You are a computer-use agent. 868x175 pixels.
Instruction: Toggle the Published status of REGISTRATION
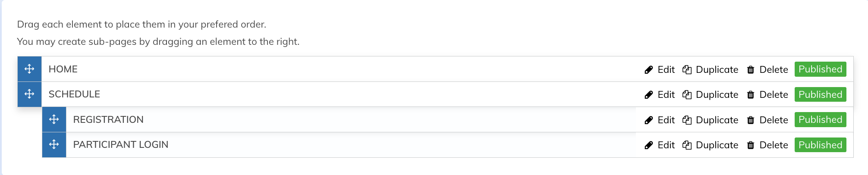pyautogui.click(x=820, y=120)
